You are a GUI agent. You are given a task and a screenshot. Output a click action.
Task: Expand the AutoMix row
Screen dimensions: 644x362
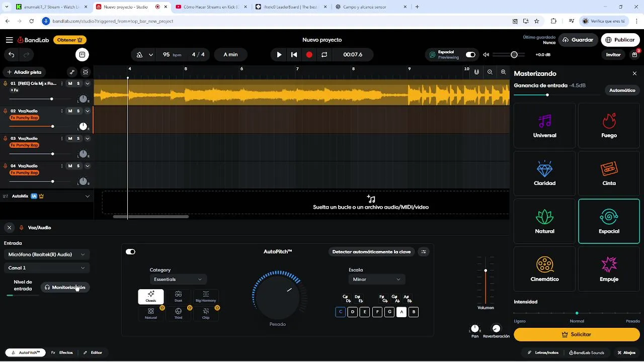point(88,196)
